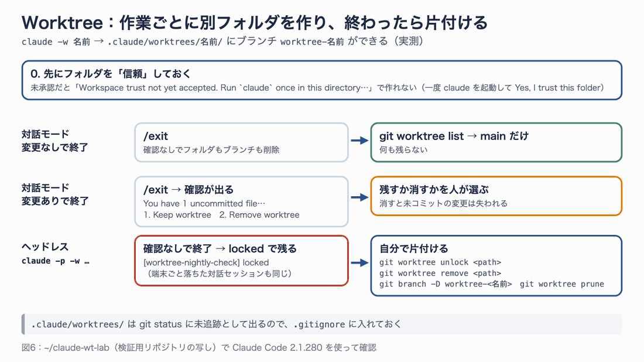Click the 'claude -p -w …' command text
Image resolution: width=644 pixels, height=362 pixels.
[x=56, y=261]
